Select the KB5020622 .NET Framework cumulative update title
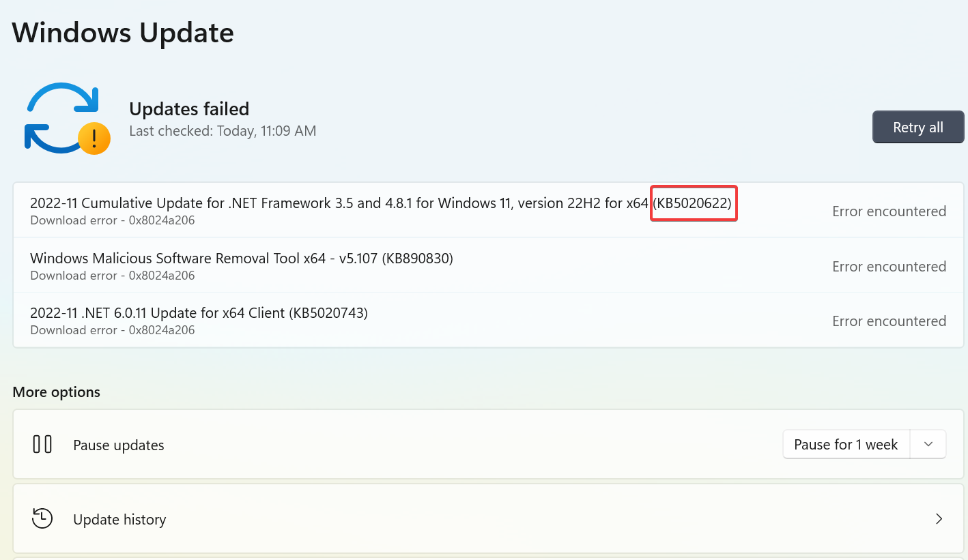The width and height of the screenshot is (968, 560). point(381,203)
